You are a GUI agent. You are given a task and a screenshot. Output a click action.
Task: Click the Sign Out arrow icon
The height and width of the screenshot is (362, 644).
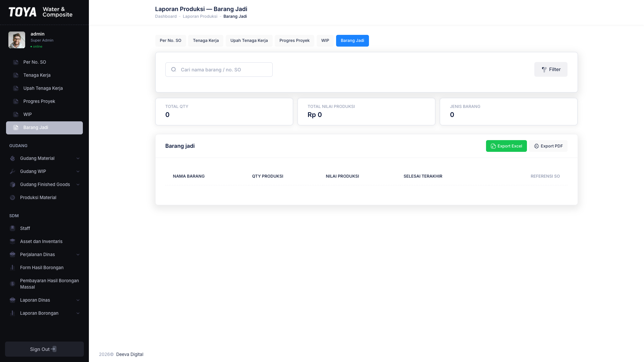point(54,349)
